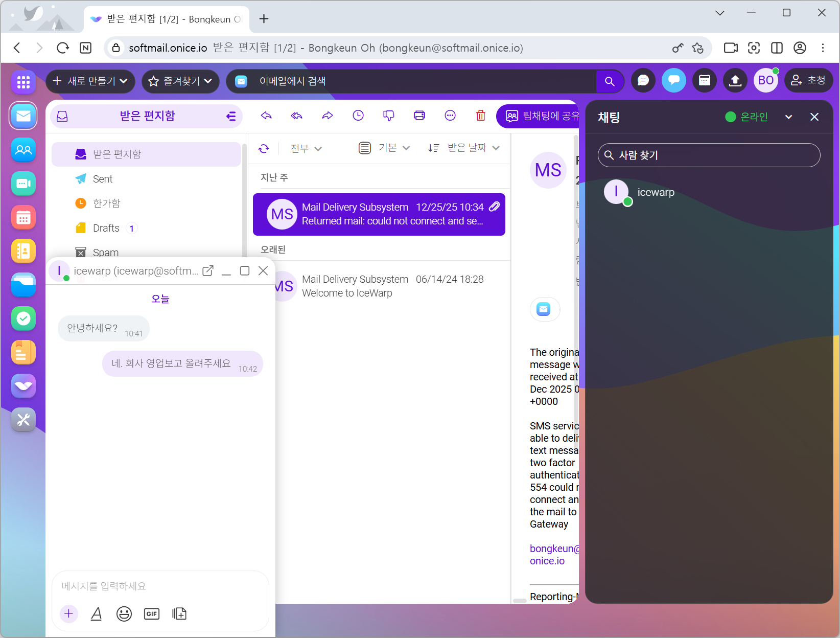
Task: Toggle the chat panel with blue bubble icon
Action: click(x=674, y=81)
